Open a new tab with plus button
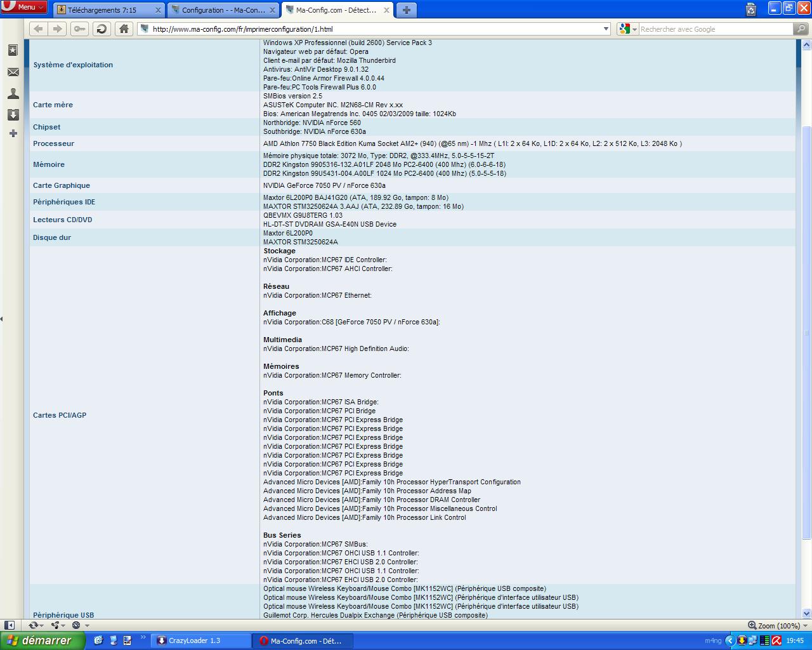The width and height of the screenshot is (812, 650). pos(406,10)
